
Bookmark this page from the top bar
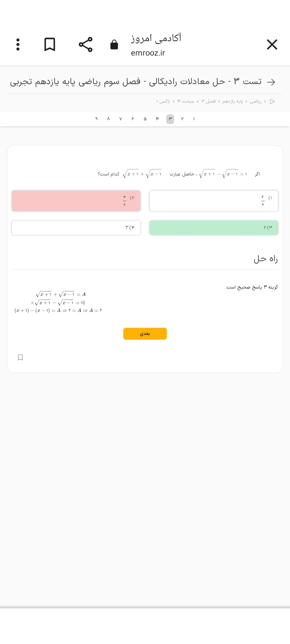coord(50,45)
